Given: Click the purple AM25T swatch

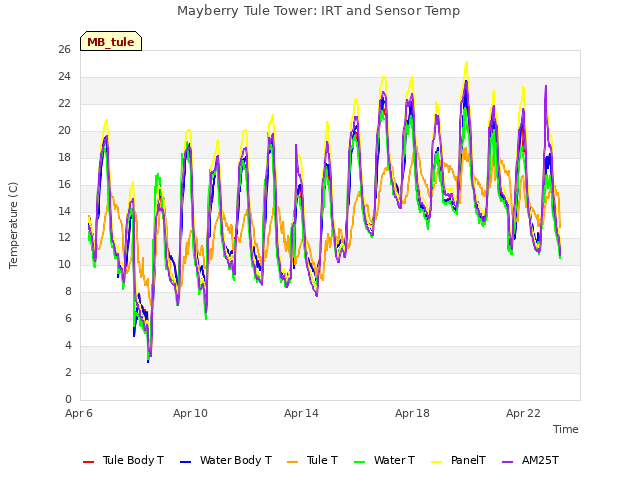Looking at the screenshot, I should pyautogui.click(x=507, y=462).
